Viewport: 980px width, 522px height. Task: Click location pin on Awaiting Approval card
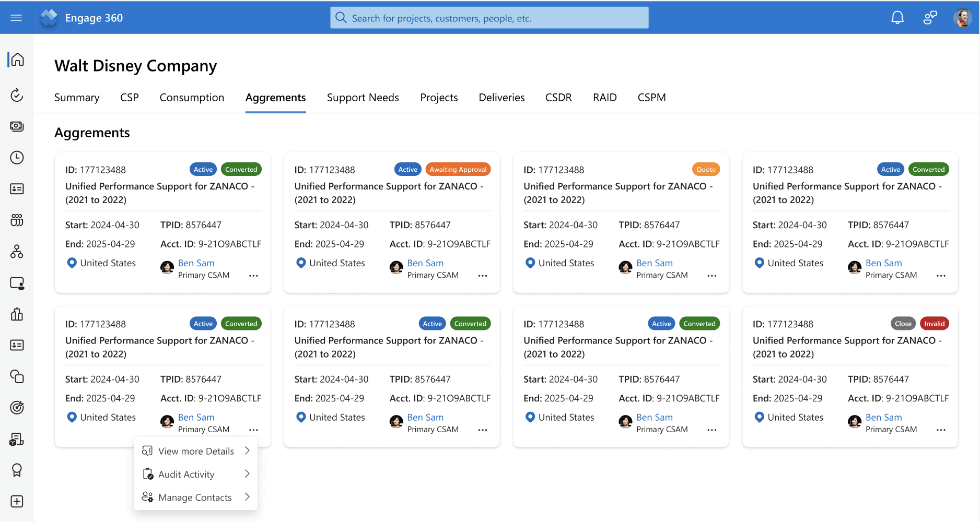point(301,263)
